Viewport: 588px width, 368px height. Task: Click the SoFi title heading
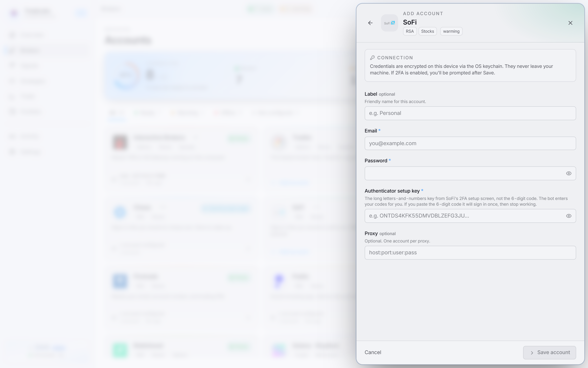(410, 22)
